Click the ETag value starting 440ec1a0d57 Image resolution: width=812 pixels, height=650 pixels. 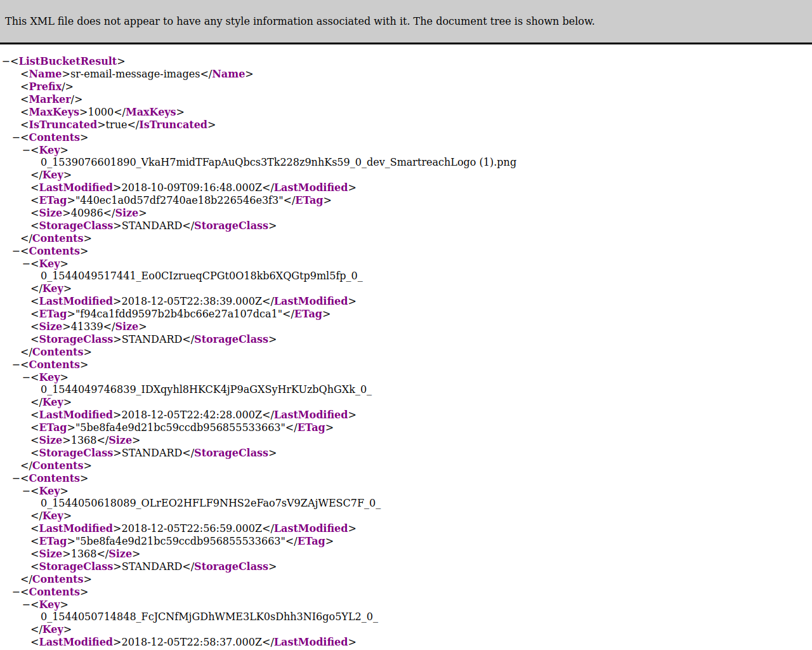180,201
